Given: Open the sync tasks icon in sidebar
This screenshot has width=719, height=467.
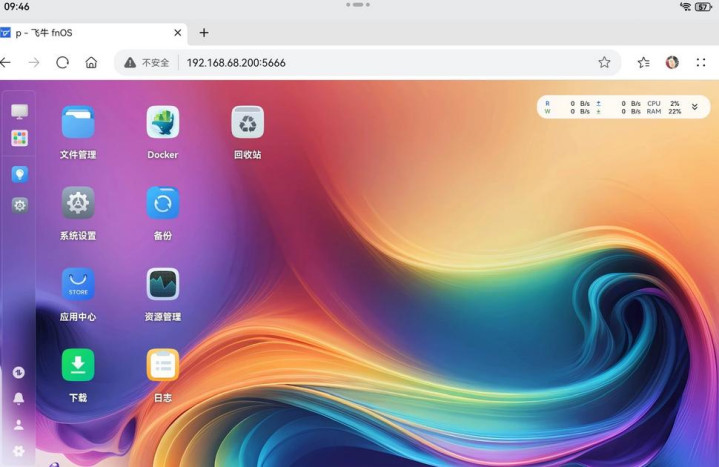Looking at the screenshot, I should (x=19, y=372).
